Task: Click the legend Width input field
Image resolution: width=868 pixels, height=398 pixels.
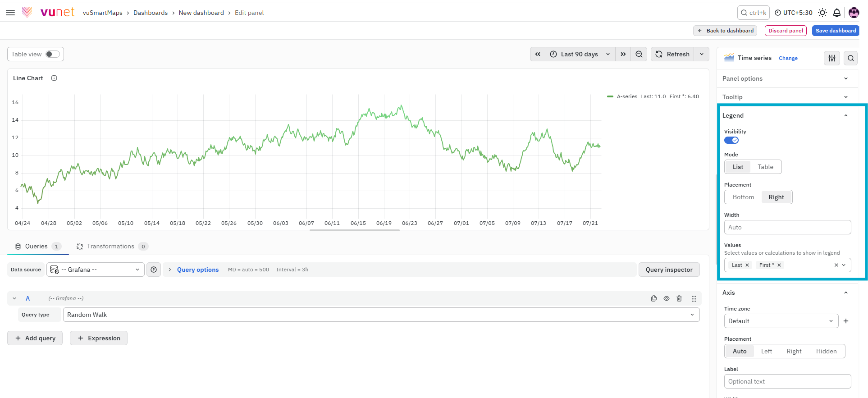Action: pos(787,227)
